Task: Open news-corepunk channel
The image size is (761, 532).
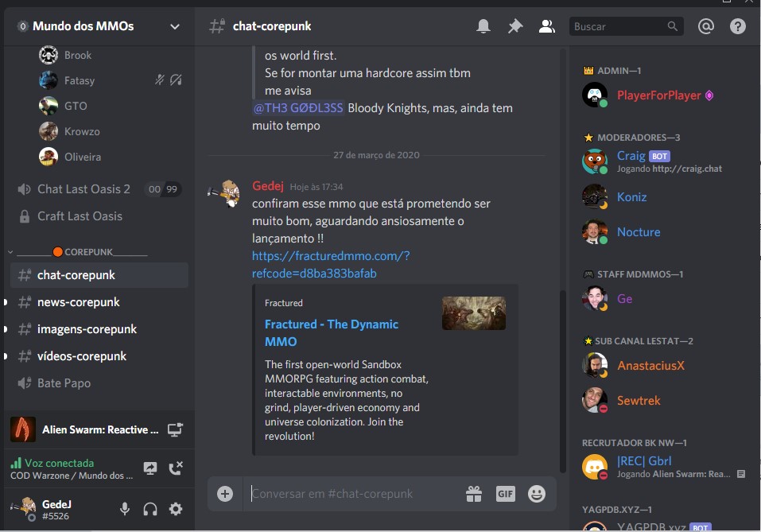Action: coord(99,302)
